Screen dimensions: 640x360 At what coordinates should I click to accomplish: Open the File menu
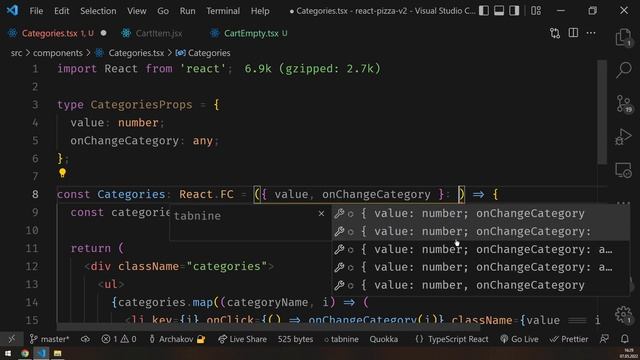pyautogui.click(x=36, y=11)
